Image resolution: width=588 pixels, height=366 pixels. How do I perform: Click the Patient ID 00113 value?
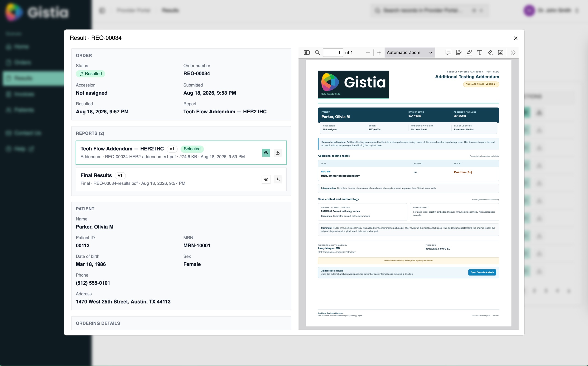tap(83, 246)
